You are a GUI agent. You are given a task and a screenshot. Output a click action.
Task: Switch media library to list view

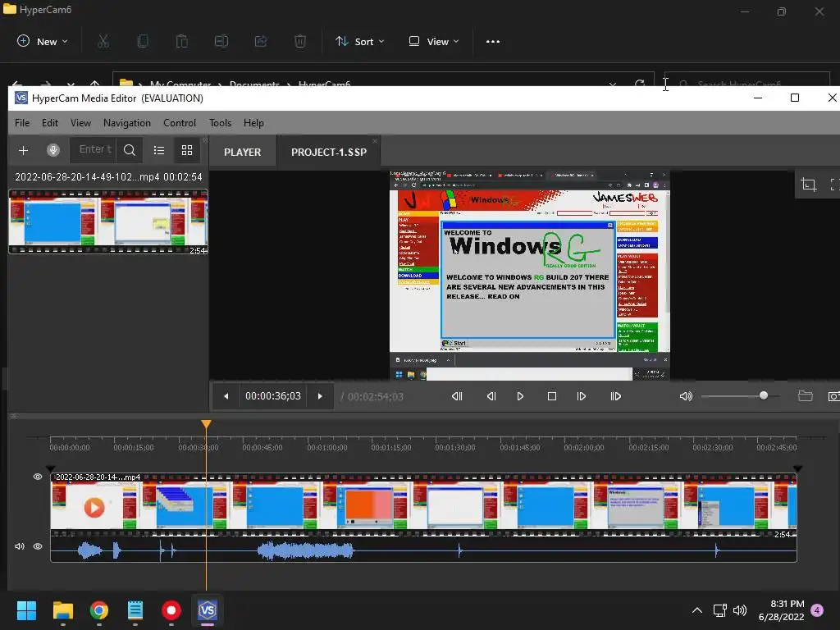(x=159, y=151)
